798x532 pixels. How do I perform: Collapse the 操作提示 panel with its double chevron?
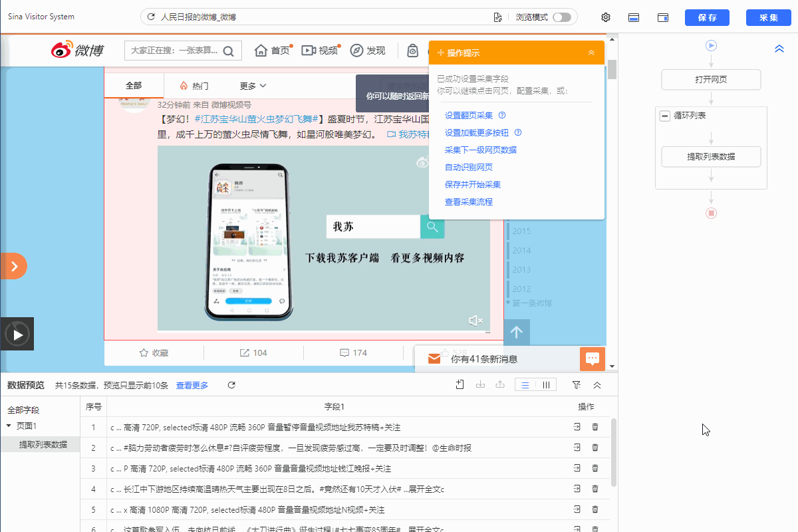tap(591, 53)
